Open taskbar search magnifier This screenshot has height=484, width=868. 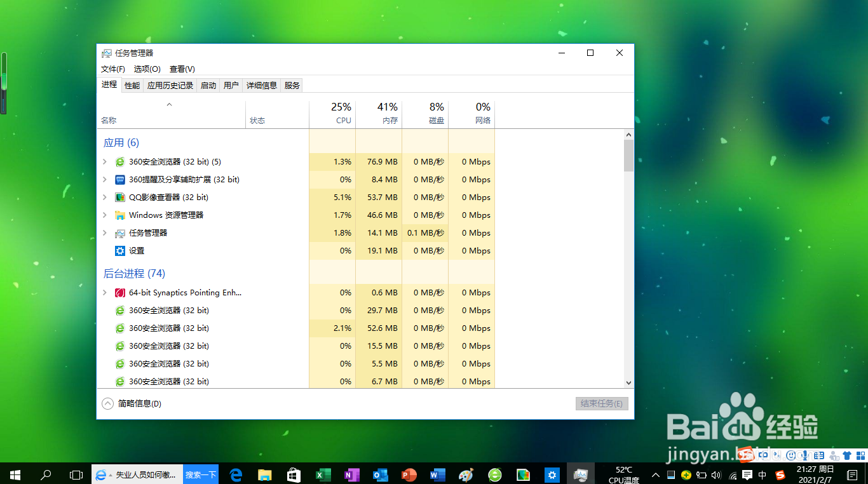click(x=46, y=474)
